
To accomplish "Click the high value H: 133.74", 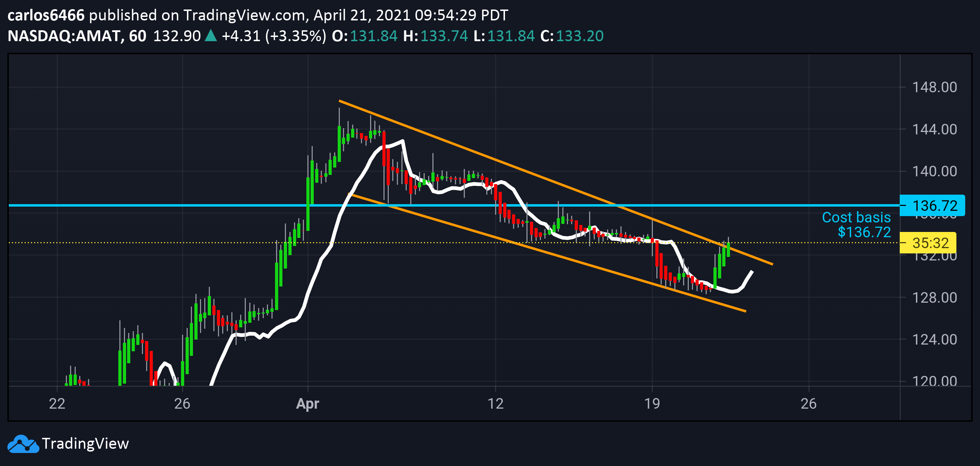I will pos(435,36).
